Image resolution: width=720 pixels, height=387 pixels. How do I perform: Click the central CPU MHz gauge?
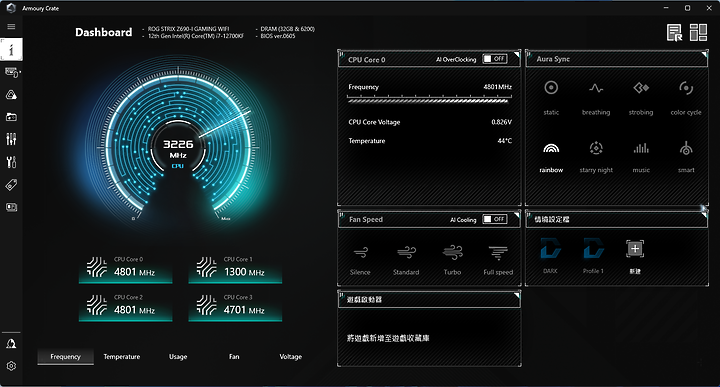pos(178,147)
